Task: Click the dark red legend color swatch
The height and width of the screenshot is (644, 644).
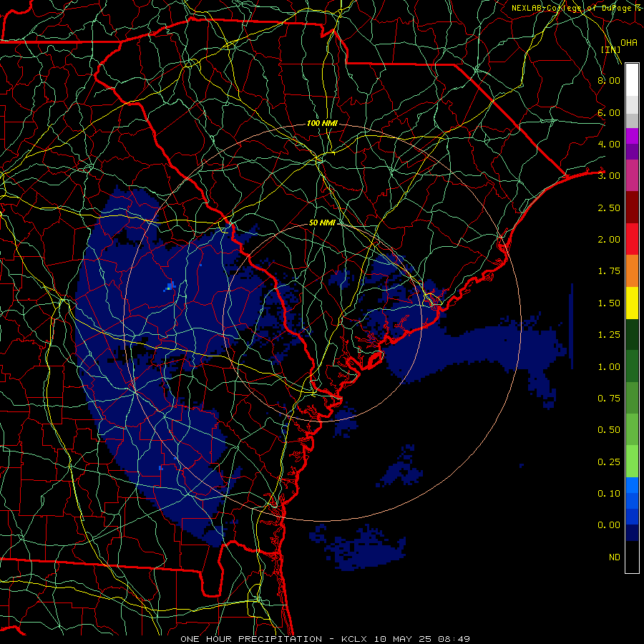Action: [x=632, y=208]
